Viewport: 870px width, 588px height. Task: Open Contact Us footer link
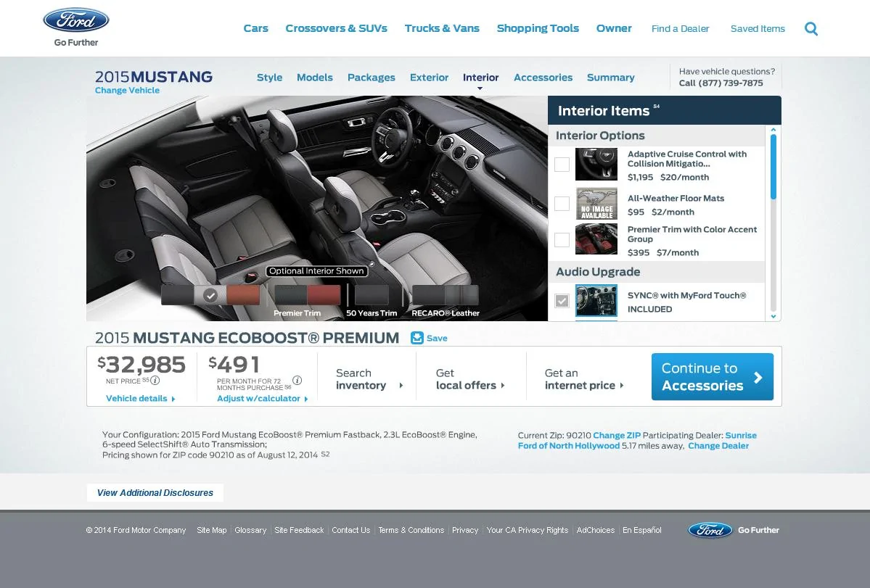tap(350, 531)
